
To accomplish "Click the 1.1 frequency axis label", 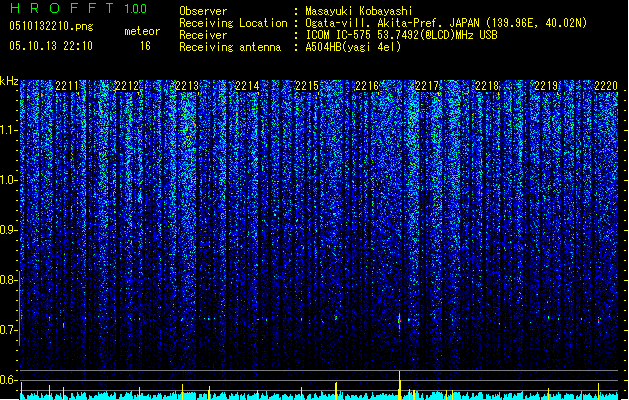I will (x=9, y=130).
